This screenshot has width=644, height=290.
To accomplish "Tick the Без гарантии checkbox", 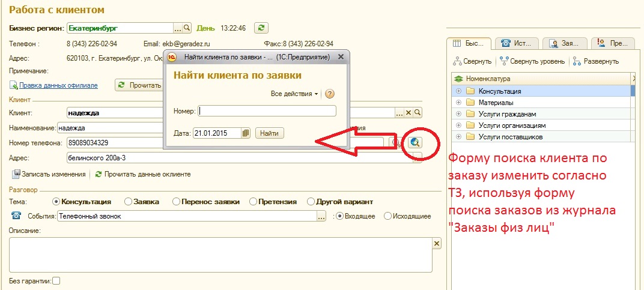I will pos(56,280).
